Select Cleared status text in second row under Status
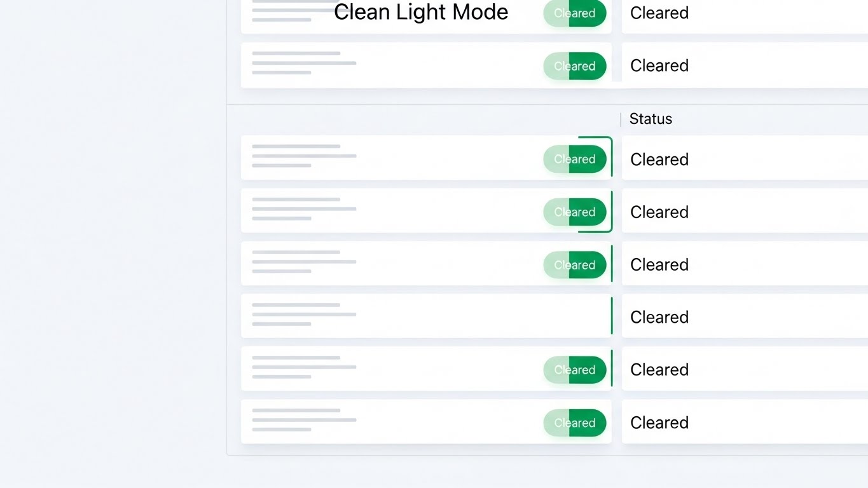 point(659,212)
